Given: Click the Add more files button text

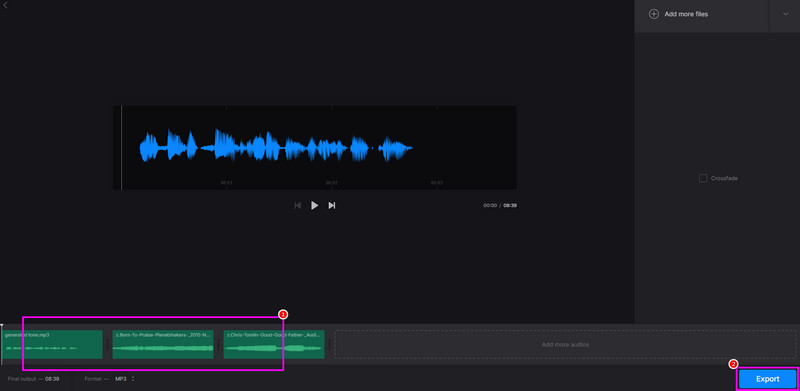Looking at the screenshot, I should (686, 14).
